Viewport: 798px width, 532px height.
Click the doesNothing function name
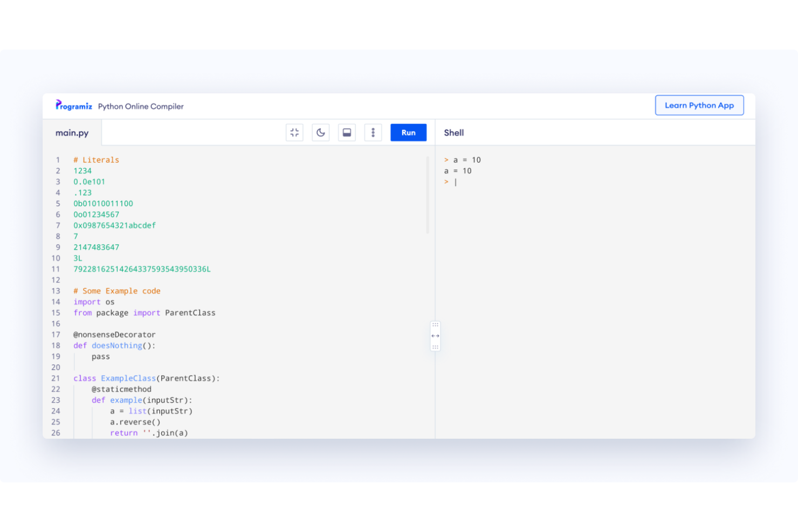[117, 346]
